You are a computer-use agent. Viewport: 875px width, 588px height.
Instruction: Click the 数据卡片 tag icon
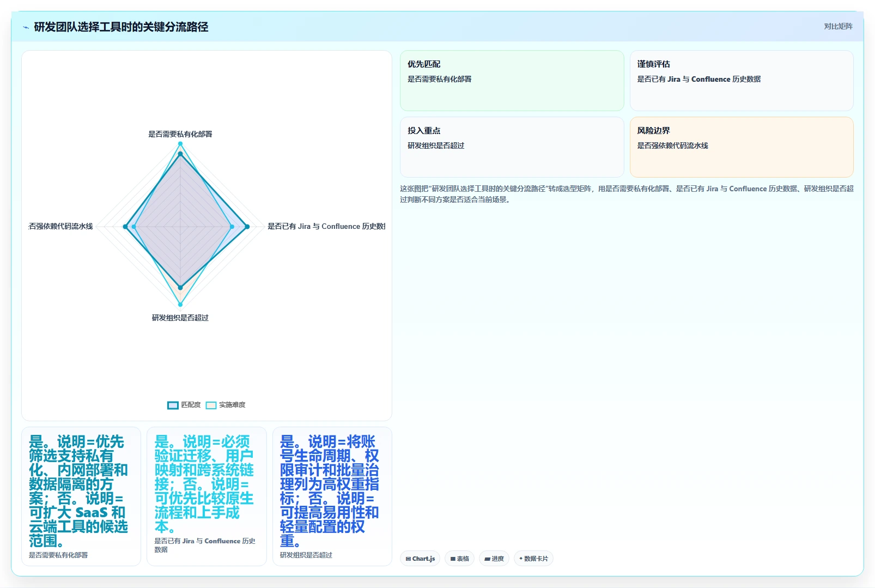(x=521, y=559)
